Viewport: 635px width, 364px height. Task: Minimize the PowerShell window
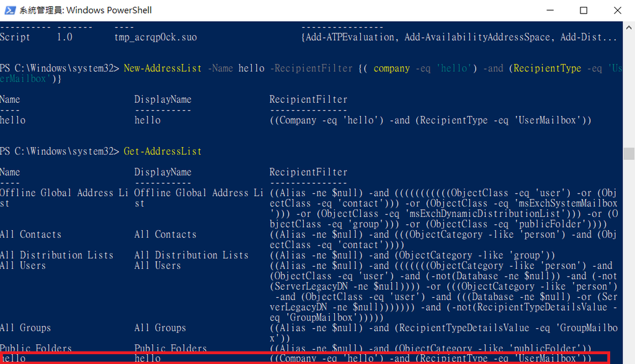click(x=548, y=10)
